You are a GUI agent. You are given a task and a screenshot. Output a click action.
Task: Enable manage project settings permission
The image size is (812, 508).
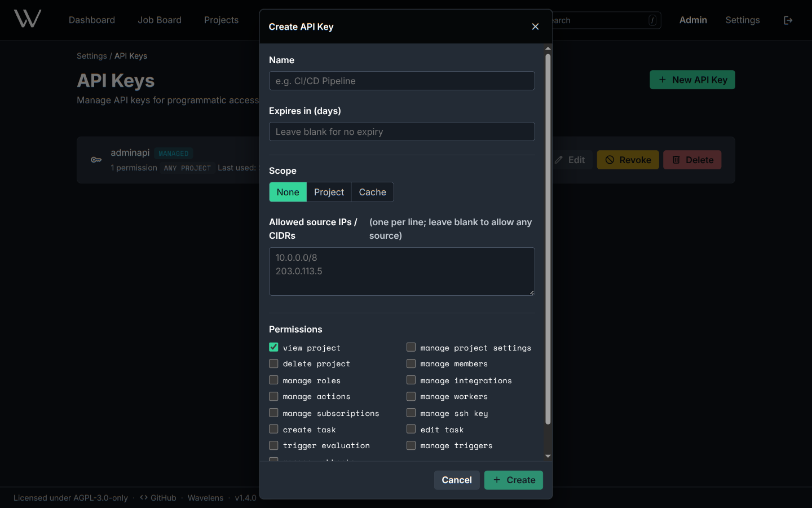click(411, 347)
